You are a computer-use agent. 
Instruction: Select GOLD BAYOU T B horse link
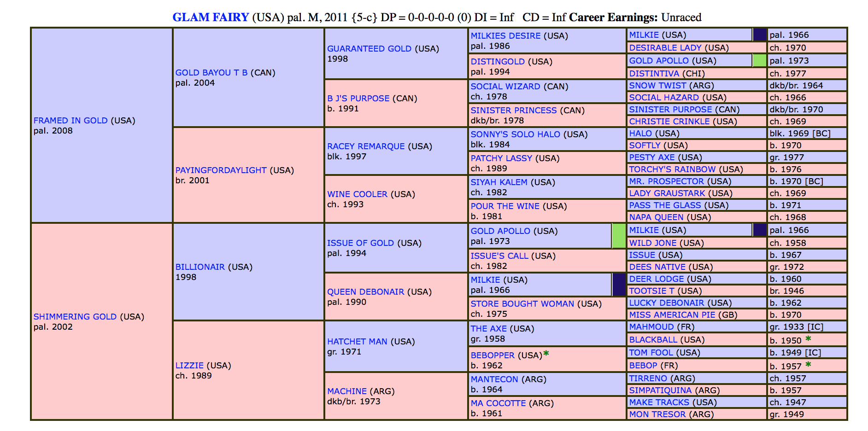[211, 73]
